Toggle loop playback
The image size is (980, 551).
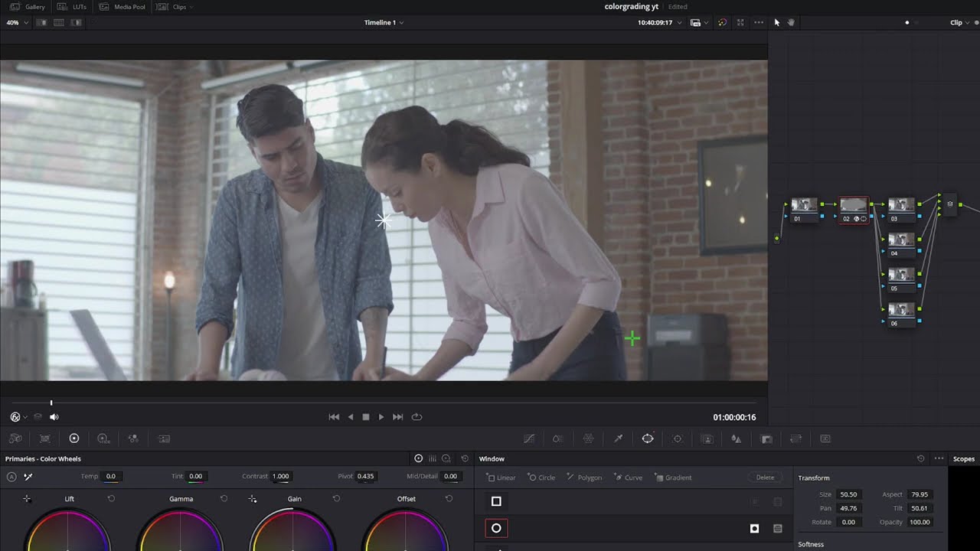click(x=416, y=417)
